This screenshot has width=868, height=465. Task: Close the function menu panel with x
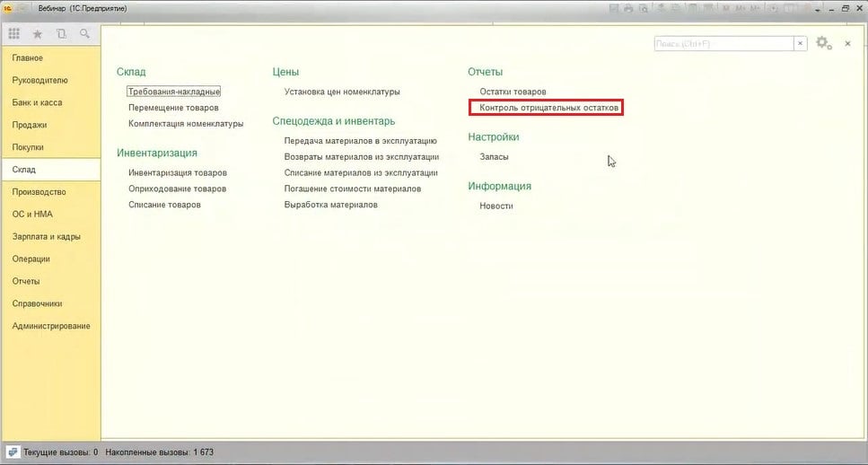[847, 43]
